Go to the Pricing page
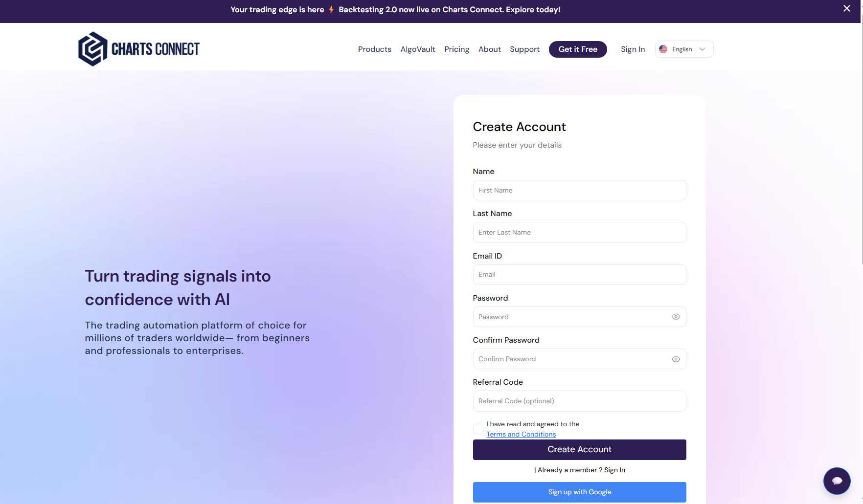 click(x=456, y=49)
